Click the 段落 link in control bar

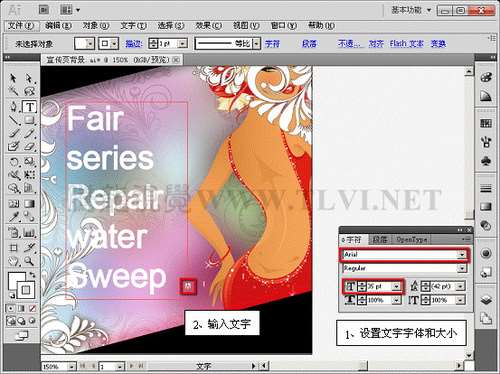coord(309,44)
